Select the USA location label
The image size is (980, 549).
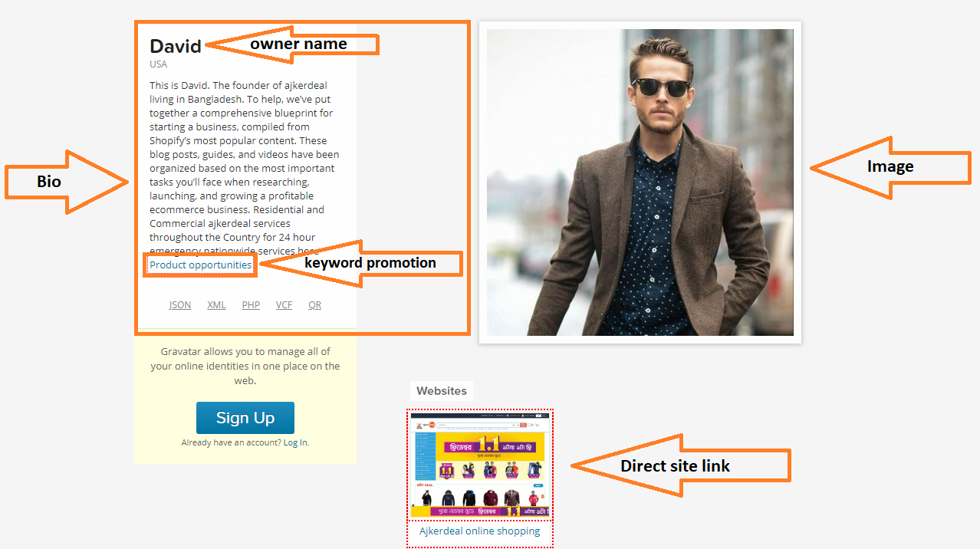point(157,64)
